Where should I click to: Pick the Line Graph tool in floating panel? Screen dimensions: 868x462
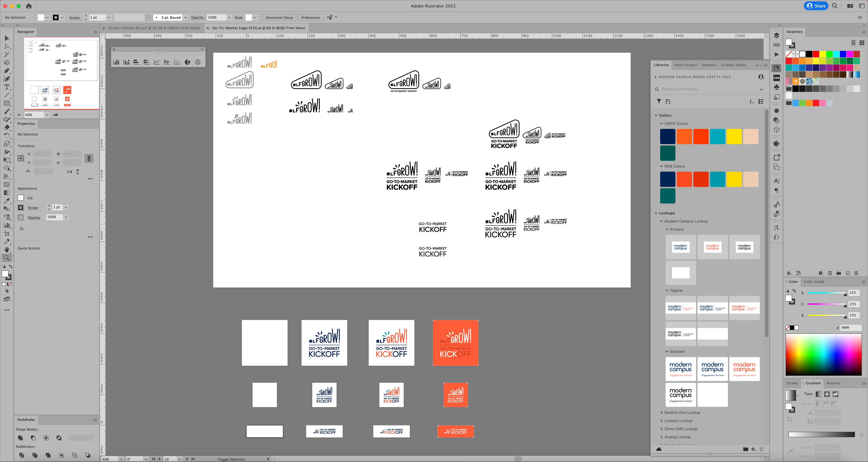pyautogui.click(x=157, y=62)
